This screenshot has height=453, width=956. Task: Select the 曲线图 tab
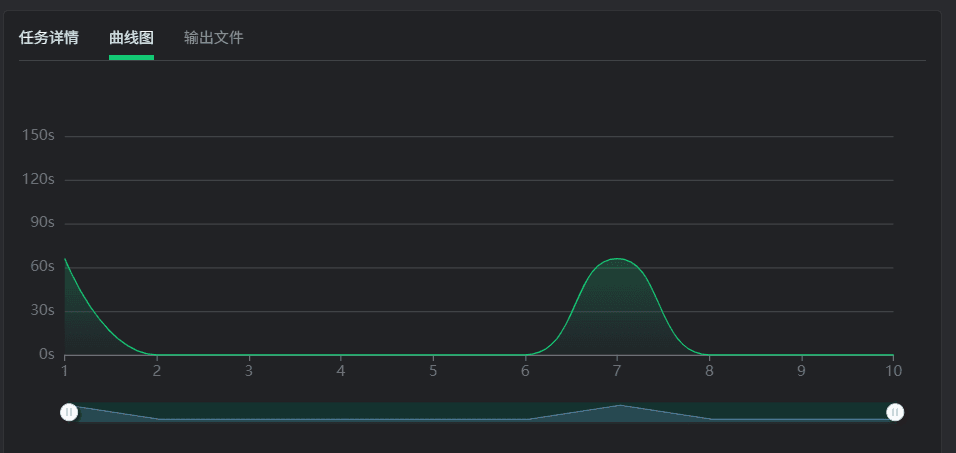[x=131, y=38]
